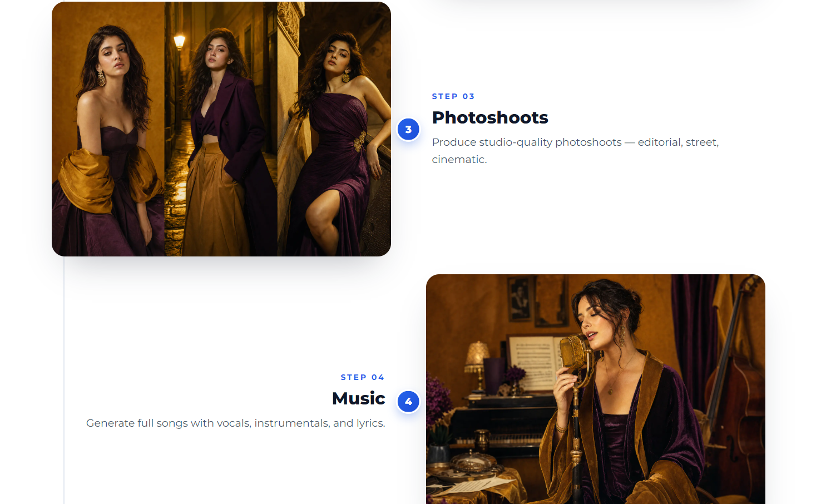831x504 pixels.
Task: Select the Photoshoots heading
Action: 490,117
